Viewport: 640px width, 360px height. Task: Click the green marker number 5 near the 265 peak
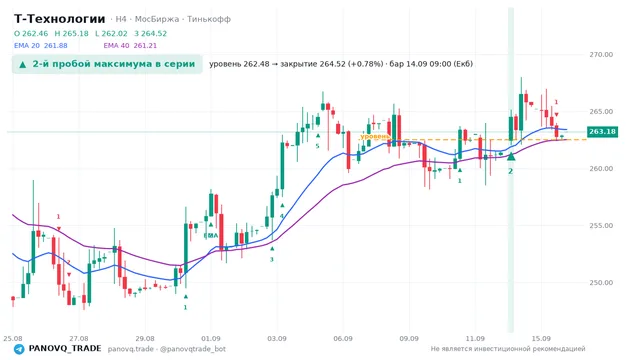318,146
